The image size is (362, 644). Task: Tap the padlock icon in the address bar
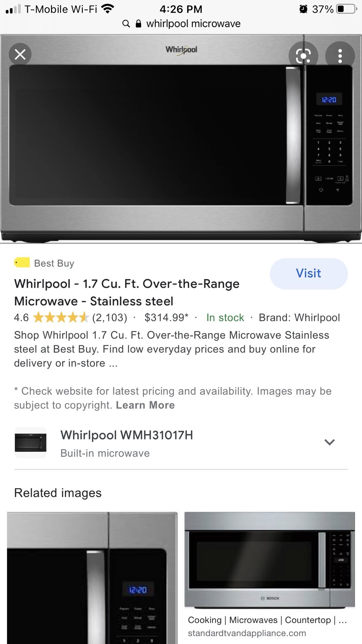point(138,23)
